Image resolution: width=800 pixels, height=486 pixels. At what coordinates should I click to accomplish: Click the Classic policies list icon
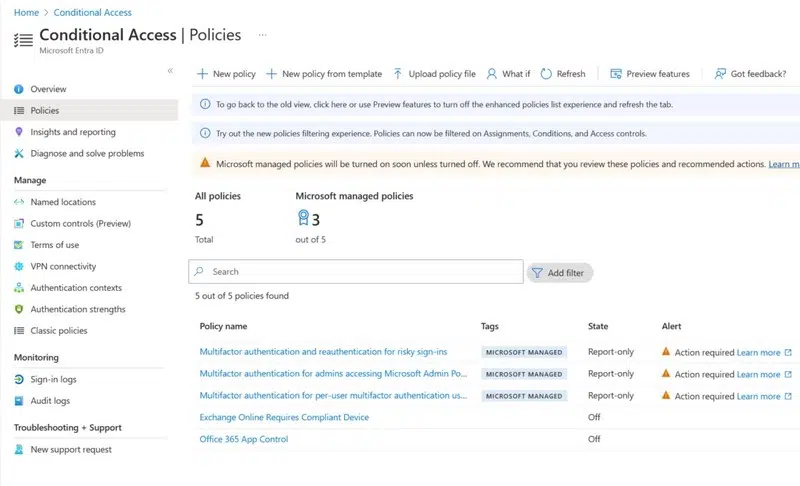19,330
